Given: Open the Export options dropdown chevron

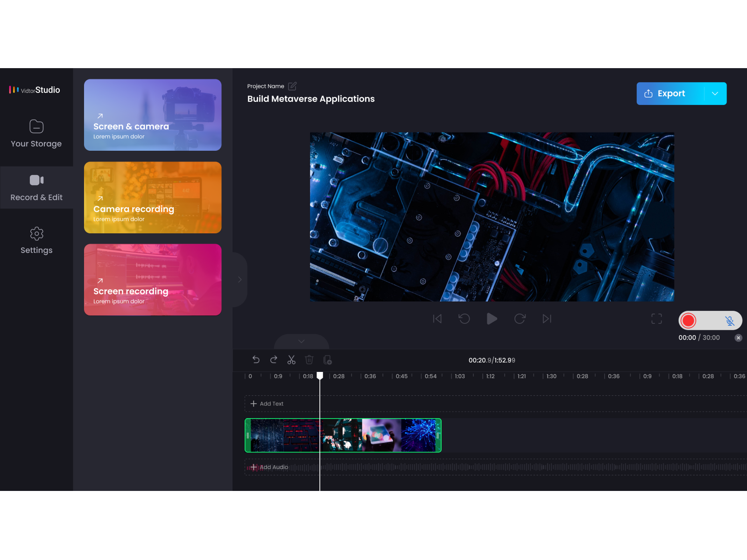Looking at the screenshot, I should pyautogui.click(x=714, y=93).
